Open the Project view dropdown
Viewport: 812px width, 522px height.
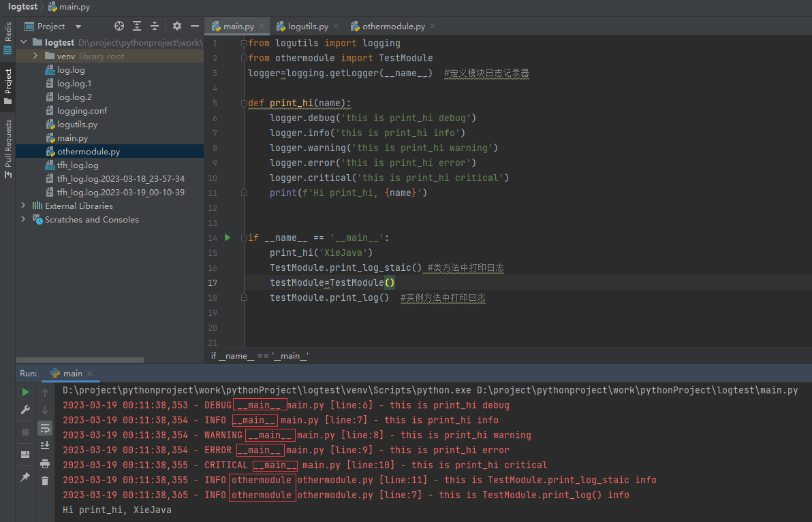point(78,27)
